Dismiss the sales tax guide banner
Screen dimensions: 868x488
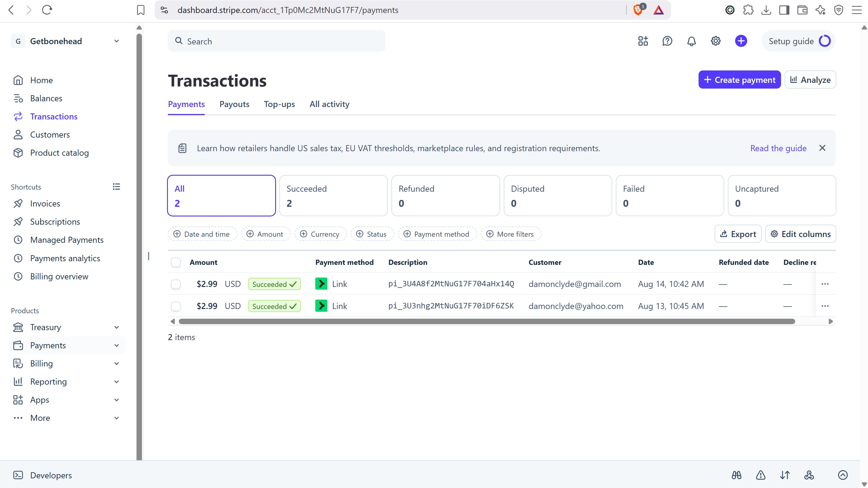pos(822,148)
